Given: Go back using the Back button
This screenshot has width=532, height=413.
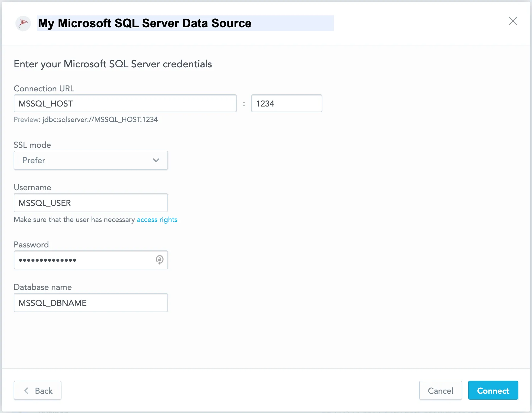Looking at the screenshot, I should pyautogui.click(x=37, y=390).
